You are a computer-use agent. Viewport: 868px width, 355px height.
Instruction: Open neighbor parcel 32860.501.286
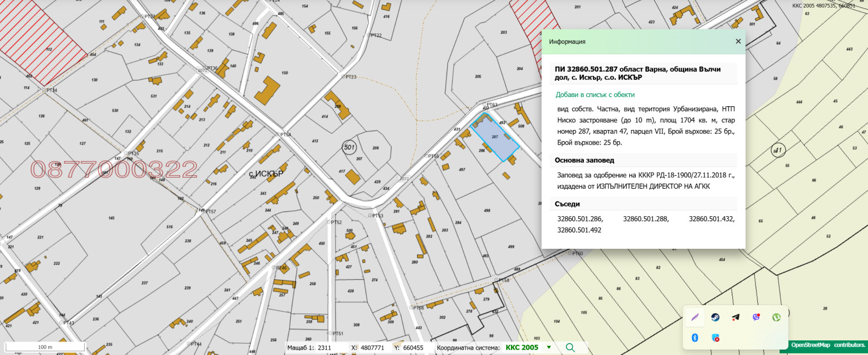click(580, 219)
